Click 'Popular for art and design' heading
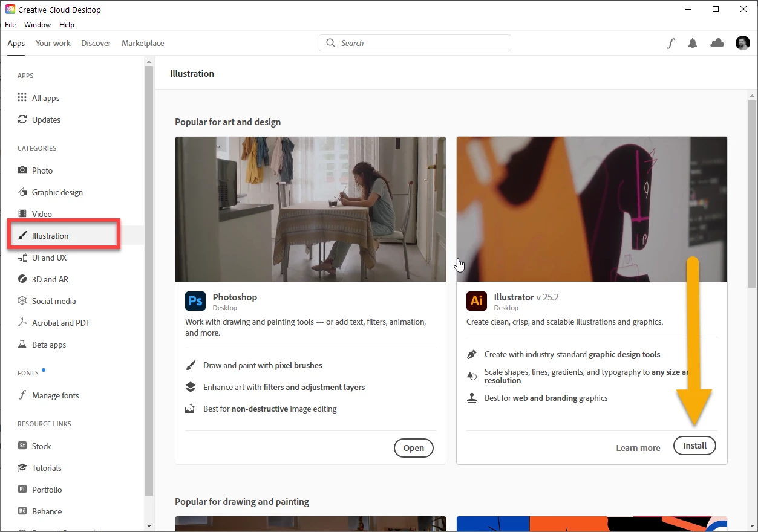Image resolution: width=758 pixels, height=532 pixels. pos(228,122)
